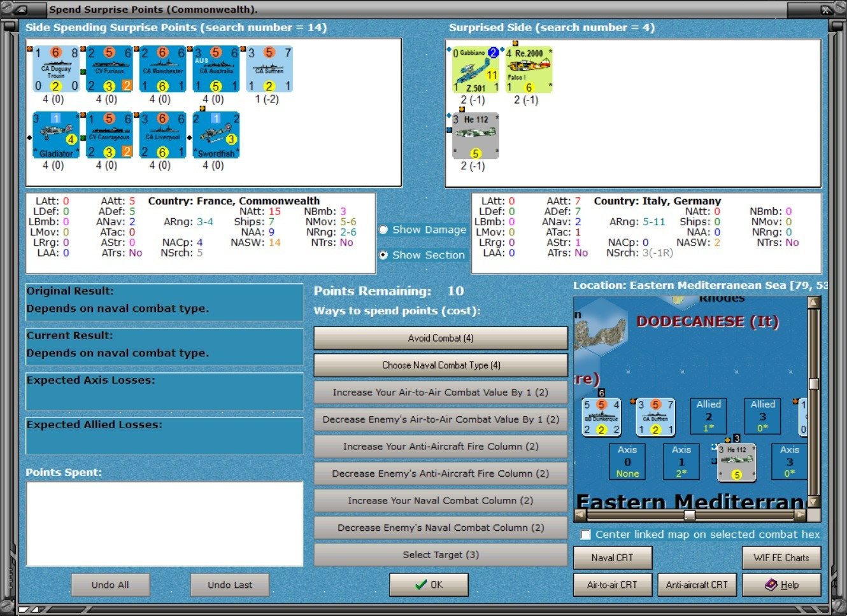This screenshot has width=847, height=616.
Task: Click Choose Naval Combat Type (4)
Action: click(x=441, y=365)
